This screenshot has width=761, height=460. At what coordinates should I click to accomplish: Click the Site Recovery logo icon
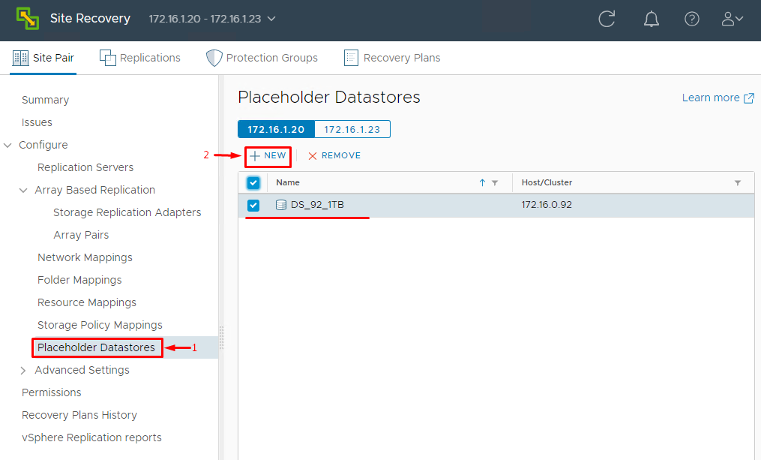pyautogui.click(x=28, y=18)
